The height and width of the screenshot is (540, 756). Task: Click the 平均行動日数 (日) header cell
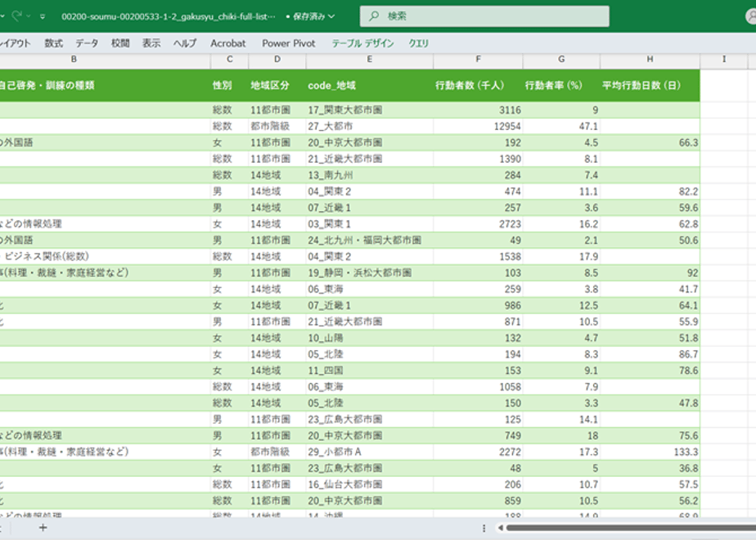[650, 85]
